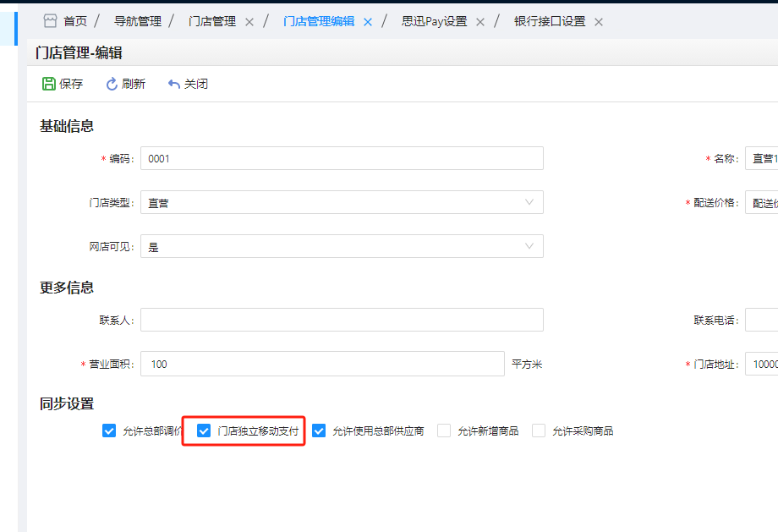The width and height of the screenshot is (778, 532).
Task: Uncheck 允许使用总部供应商 checkbox
Action: (319, 431)
